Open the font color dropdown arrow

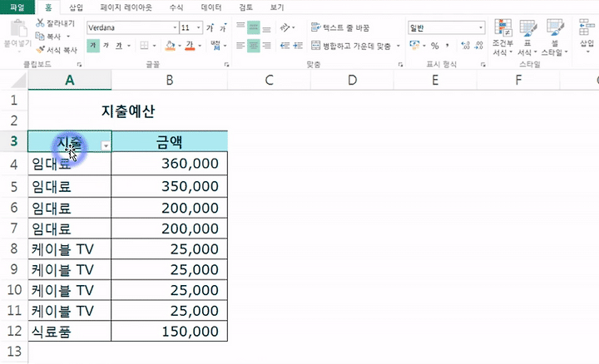click(200, 46)
